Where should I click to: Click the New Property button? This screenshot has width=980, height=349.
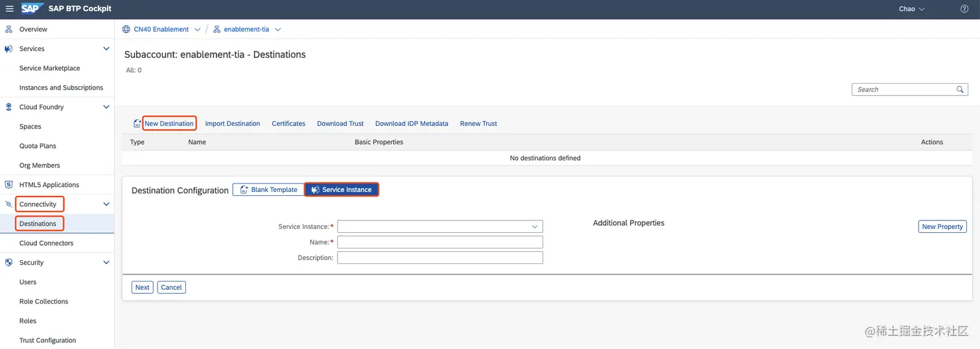coord(942,226)
